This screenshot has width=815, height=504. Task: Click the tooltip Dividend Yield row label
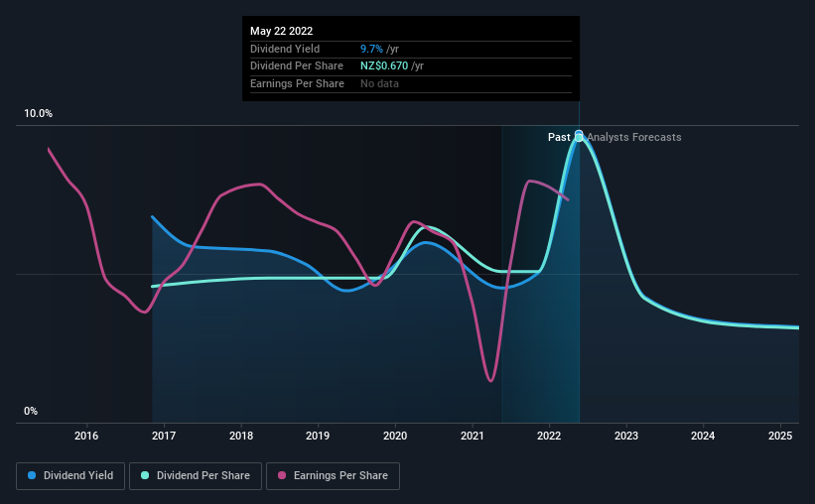click(285, 49)
